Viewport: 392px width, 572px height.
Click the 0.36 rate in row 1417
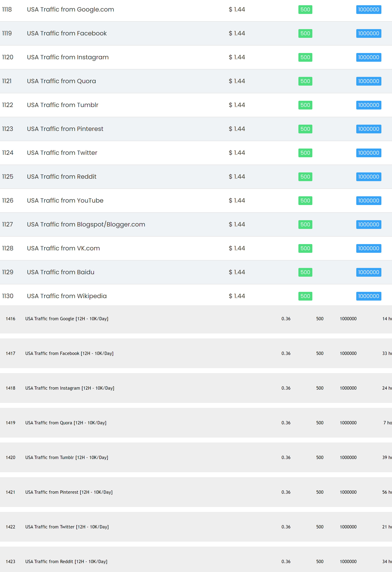286,353
